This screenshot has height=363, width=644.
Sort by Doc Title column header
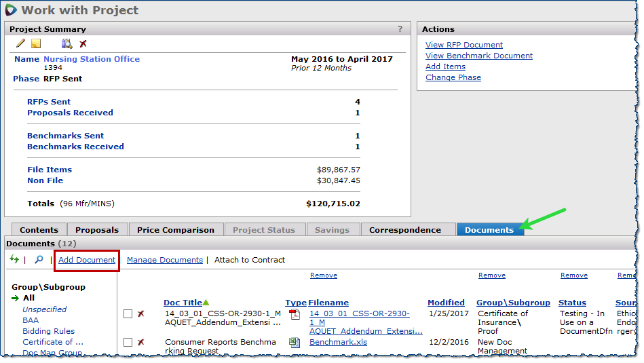183,303
